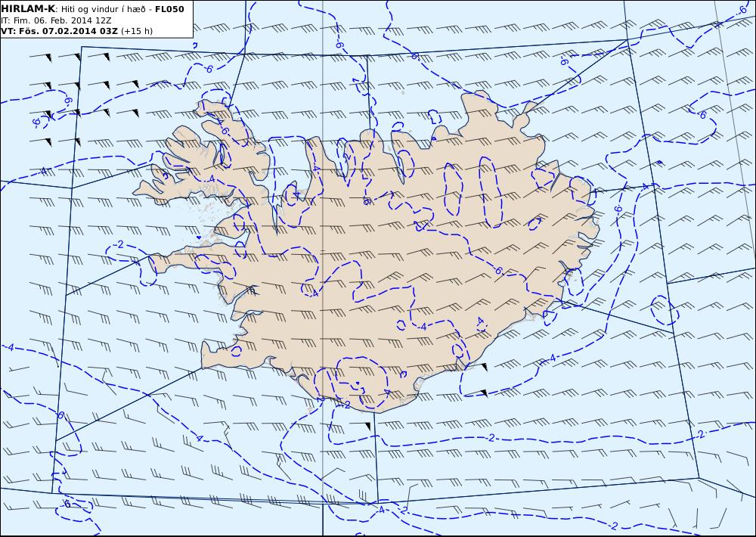The height and width of the screenshot is (537, 756).
Task: Click the 'VT: Fös. 07.02.2014 03Z' valid time
Action: tap(59, 31)
